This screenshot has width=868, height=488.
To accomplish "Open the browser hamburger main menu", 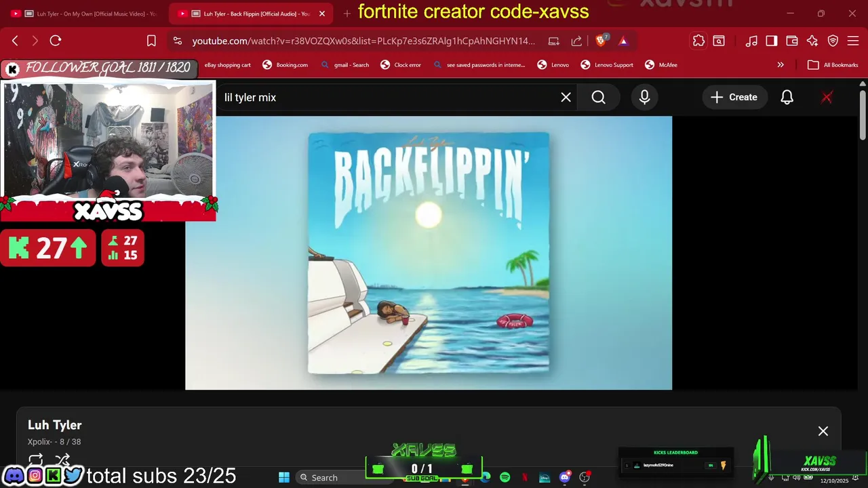I will pyautogui.click(x=853, y=41).
